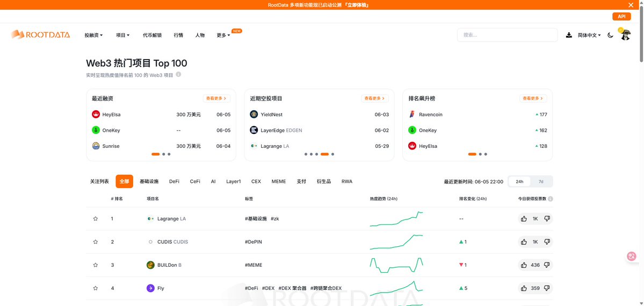Switch time range to 24h
The height and width of the screenshot is (306, 644).
(x=519, y=181)
